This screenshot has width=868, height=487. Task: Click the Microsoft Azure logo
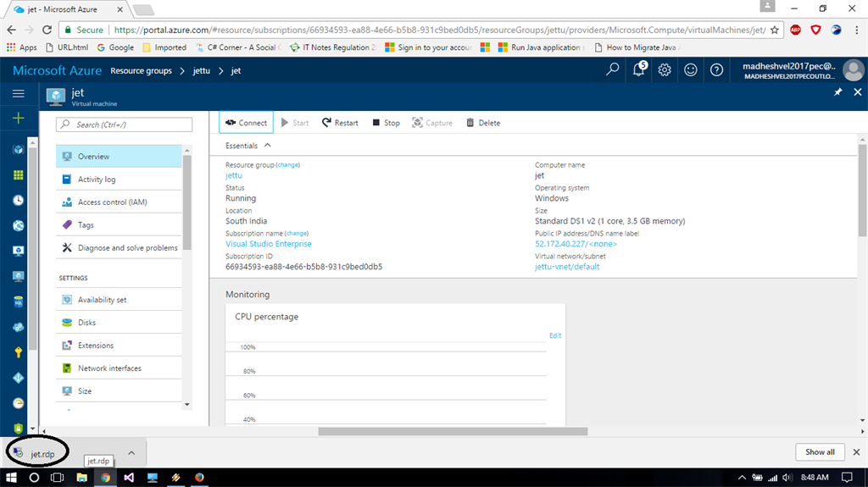click(x=57, y=71)
